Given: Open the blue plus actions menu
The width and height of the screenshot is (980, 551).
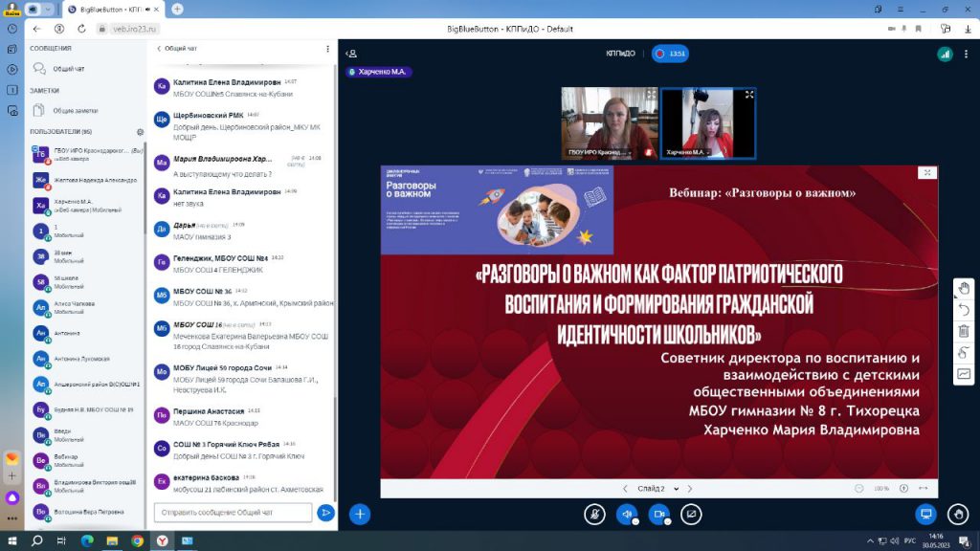Looking at the screenshot, I should [360, 514].
